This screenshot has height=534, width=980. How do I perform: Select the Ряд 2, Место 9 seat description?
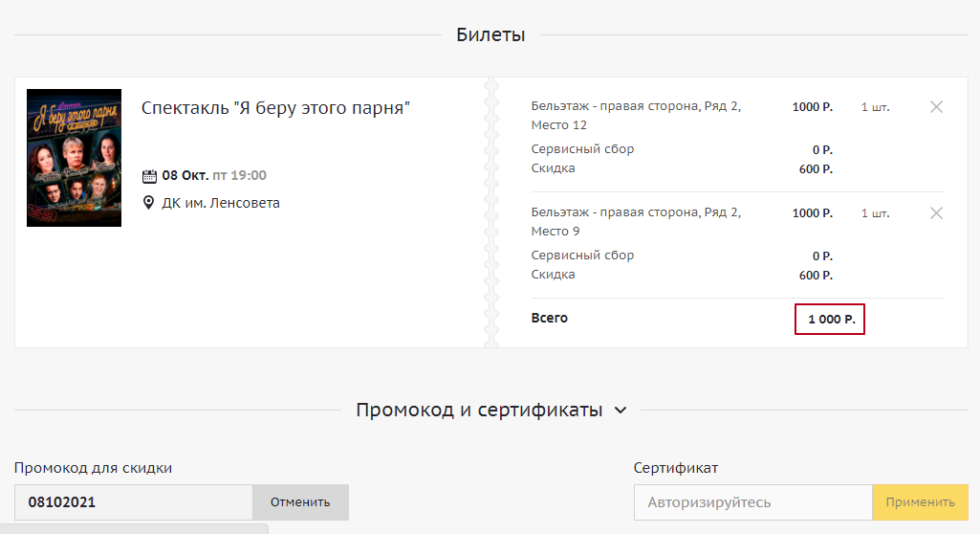[x=636, y=222]
